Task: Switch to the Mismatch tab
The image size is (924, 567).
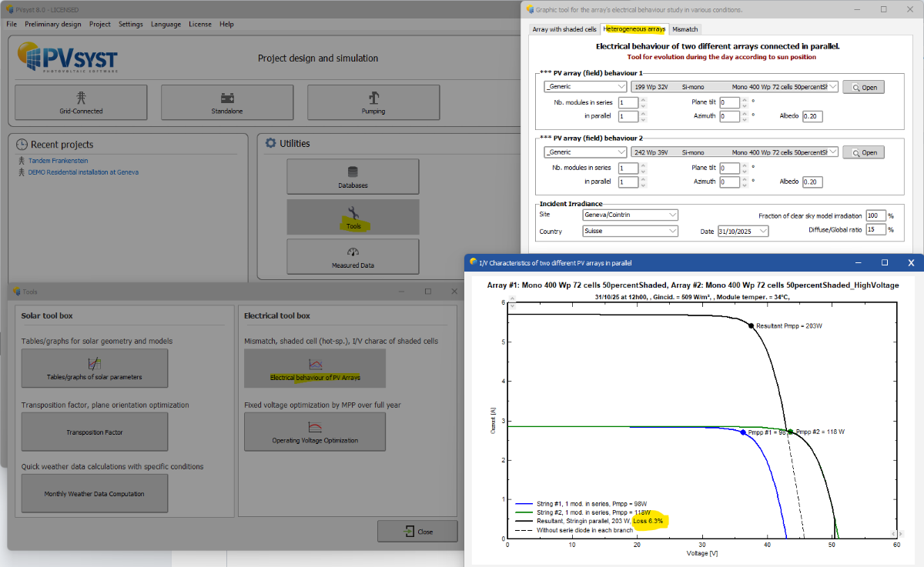Action: 685,29
